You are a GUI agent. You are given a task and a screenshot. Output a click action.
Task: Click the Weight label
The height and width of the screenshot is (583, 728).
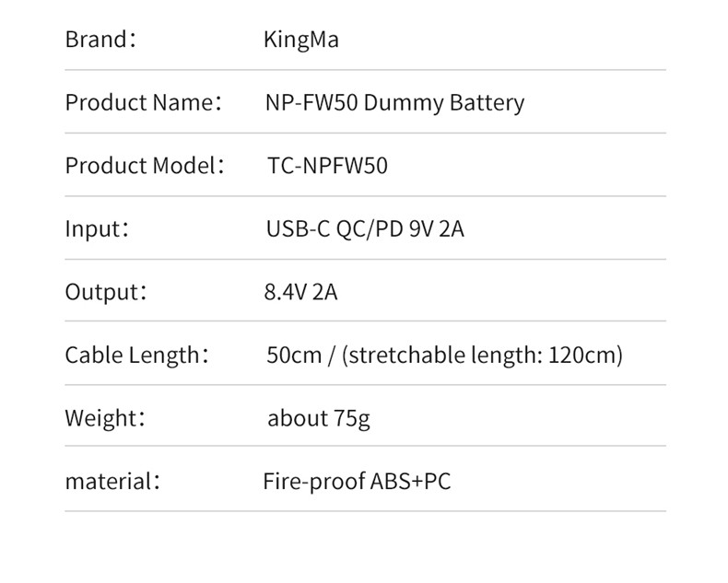[105, 418]
